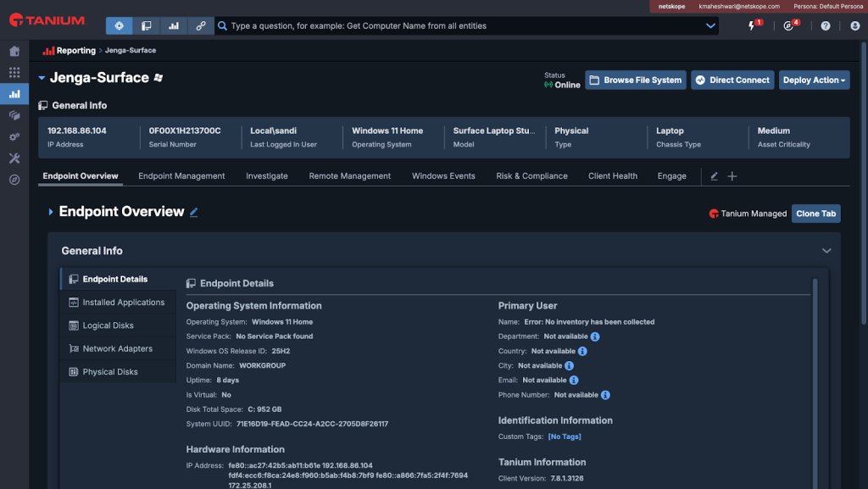This screenshot has height=489, width=868.
Task: Click the link chain toolbar icon
Action: [200, 25]
